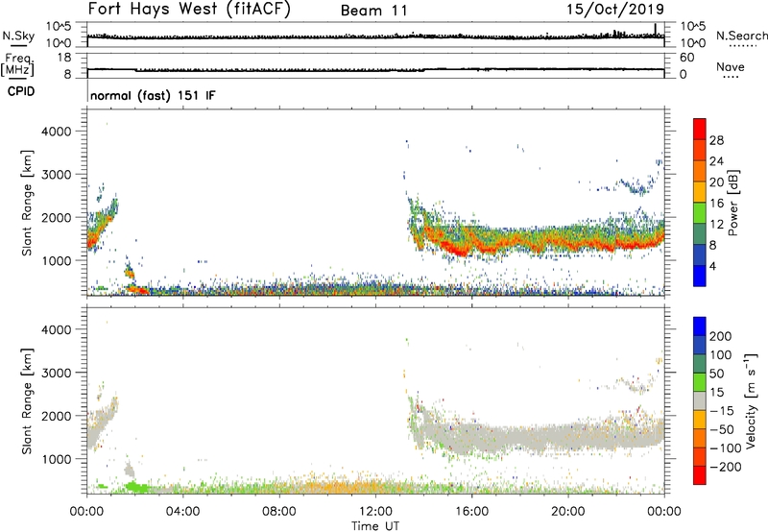Click the 16:00 time tick label

tap(471, 512)
